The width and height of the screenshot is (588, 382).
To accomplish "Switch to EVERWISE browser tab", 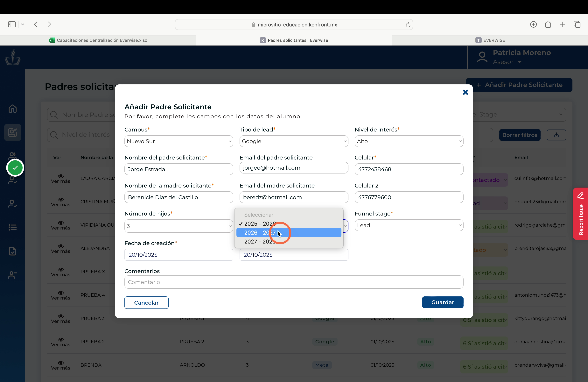I will click(490, 40).
